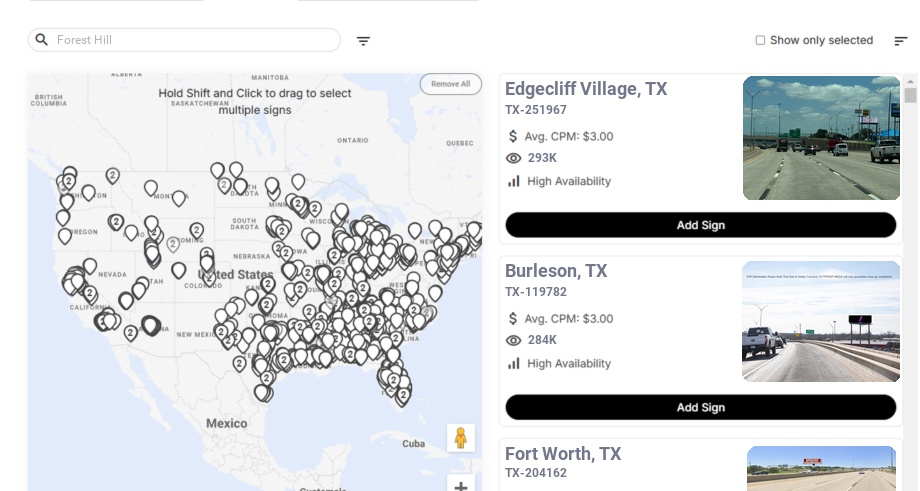Add the Burleson sign
The image size is (920, 491).
click(700, 407)
